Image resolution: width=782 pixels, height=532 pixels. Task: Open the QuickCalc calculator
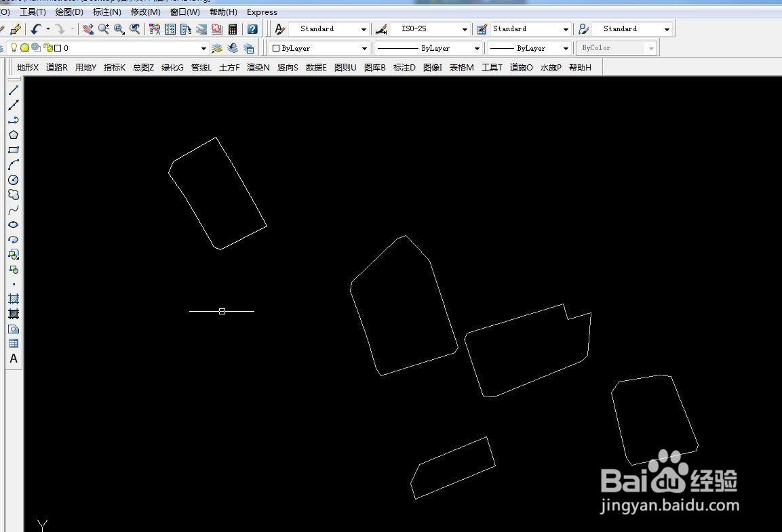233,29
